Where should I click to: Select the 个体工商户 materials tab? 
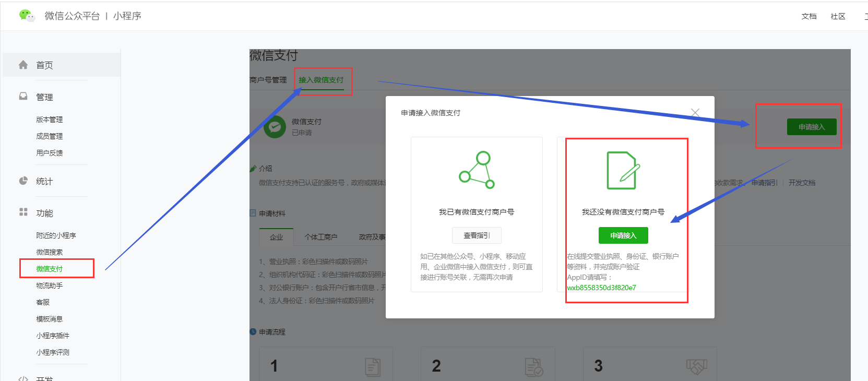pos(321,237)
